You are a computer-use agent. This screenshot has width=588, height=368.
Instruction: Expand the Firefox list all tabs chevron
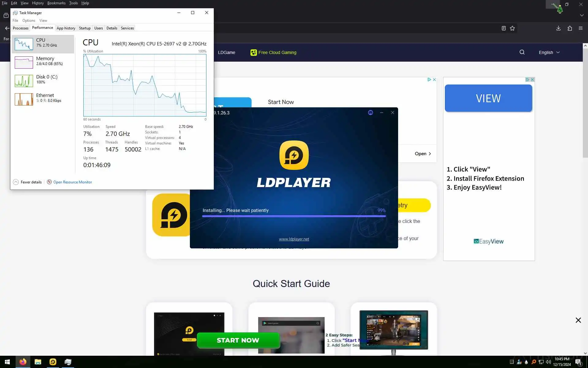coord(581,15)
